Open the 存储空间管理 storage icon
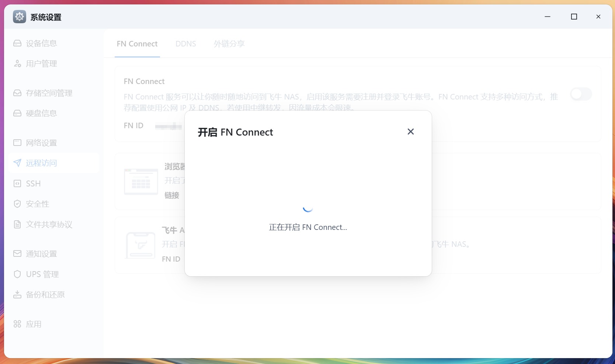Viewport: 615px width, 364px height. pyautogui.click(x=17, y=93)
